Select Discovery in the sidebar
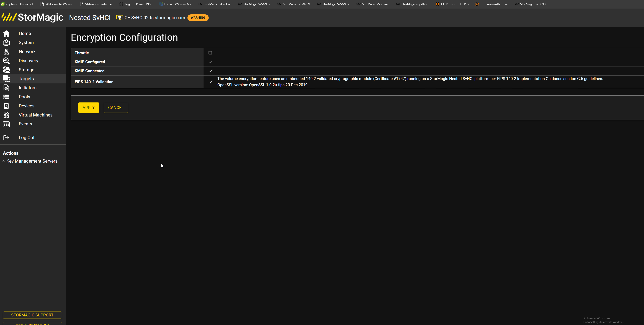 [x=28, y=61]
